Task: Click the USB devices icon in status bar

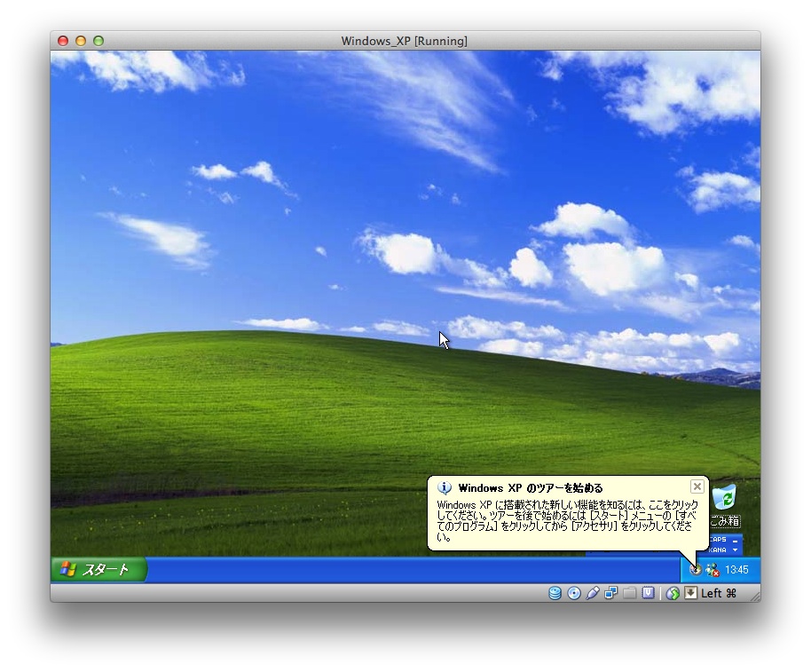Action: [x=593, y=594]
